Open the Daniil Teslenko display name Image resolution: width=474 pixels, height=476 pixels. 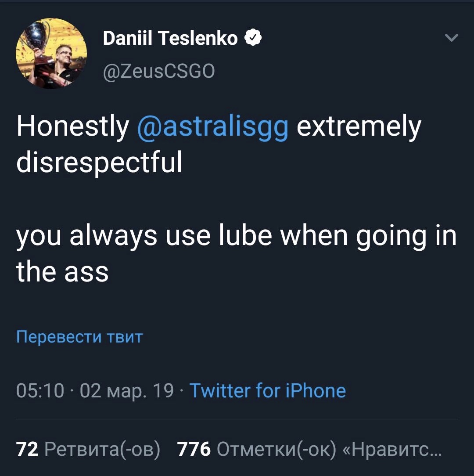(x=170, y=38)
